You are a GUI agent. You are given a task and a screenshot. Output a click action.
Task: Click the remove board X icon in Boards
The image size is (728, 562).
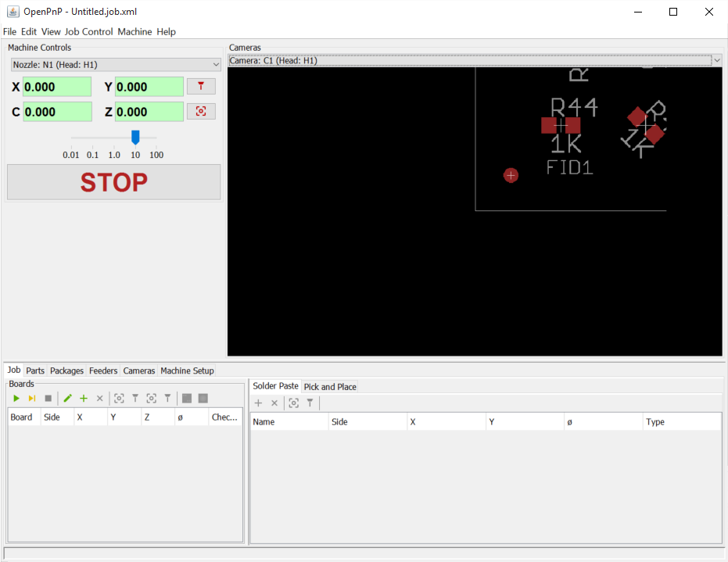click(99, 399)
